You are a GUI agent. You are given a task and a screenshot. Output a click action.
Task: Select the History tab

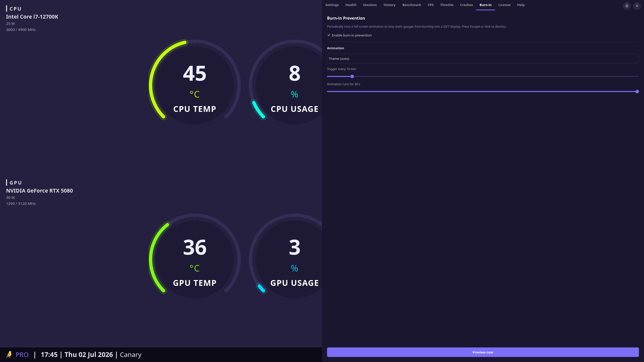[389, 5]
